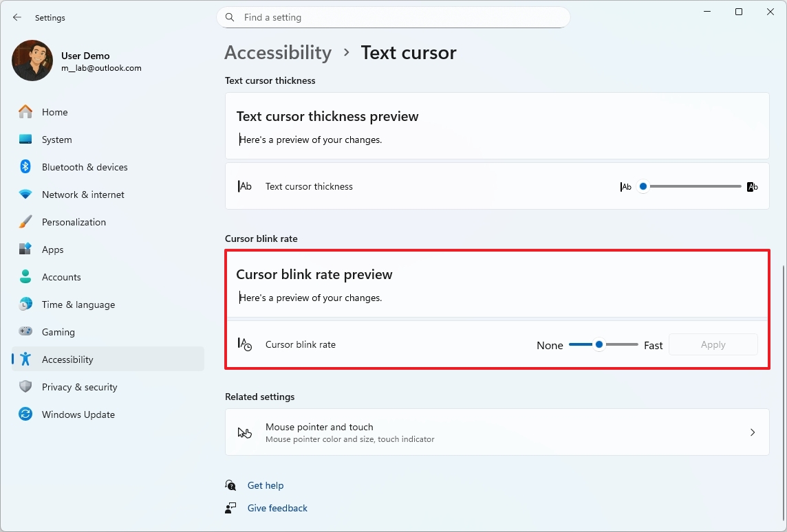Click the text cursor thickness icon
Screen dimensions: 787x532
[x=245, y=186]
